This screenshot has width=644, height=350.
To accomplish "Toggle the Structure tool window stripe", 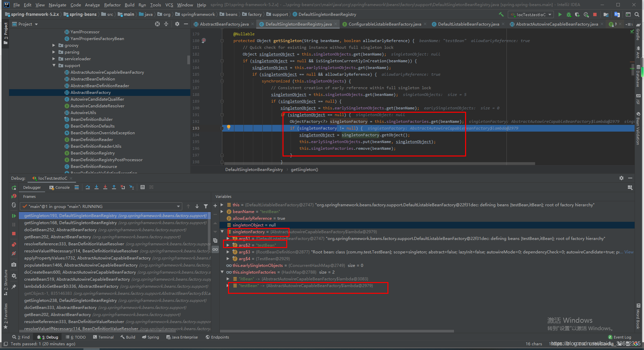I will [x=5, y=282].
